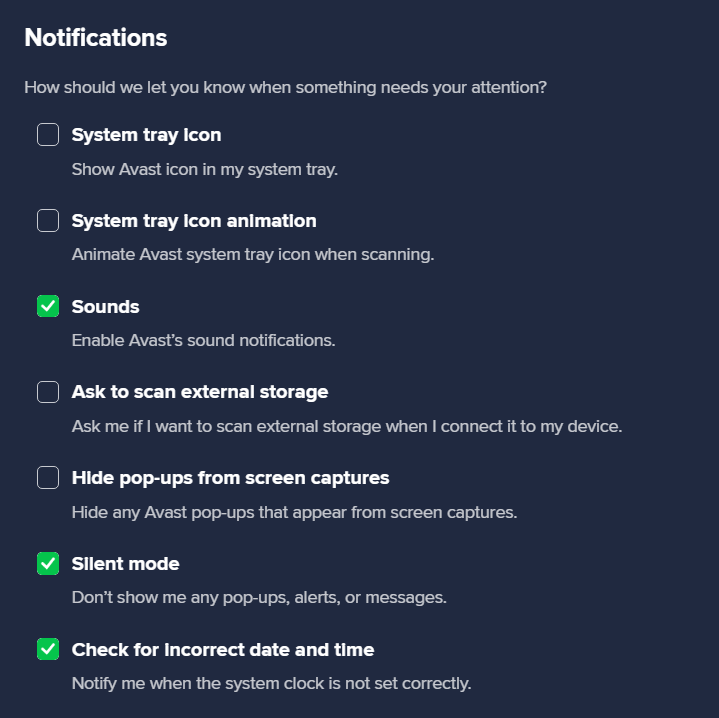The image size is (719, 718).
Task: Check the System tray icon animation box
Action: click(x=48, y=221)
